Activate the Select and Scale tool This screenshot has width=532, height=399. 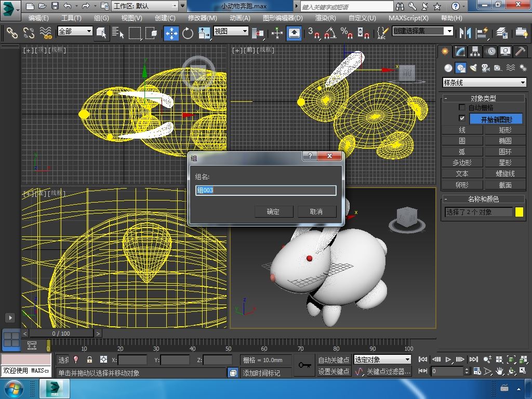204,33
